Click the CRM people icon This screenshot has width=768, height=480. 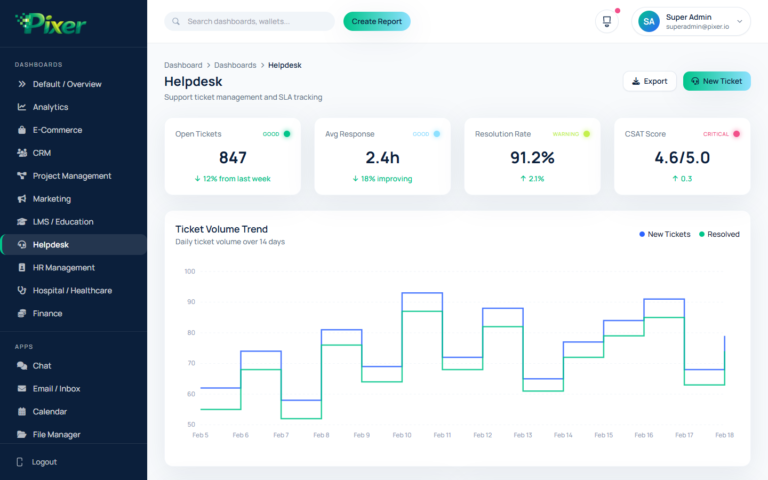(x=22, y=153)
